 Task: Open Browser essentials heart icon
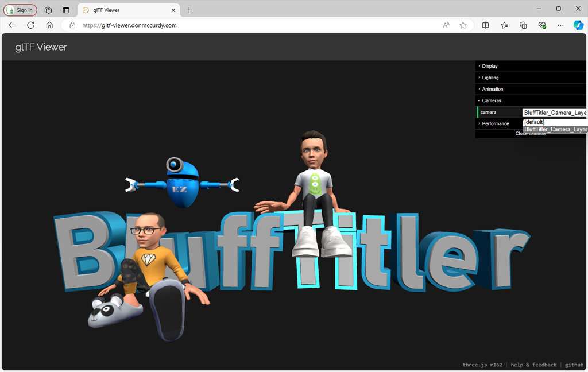pos(542,25)
